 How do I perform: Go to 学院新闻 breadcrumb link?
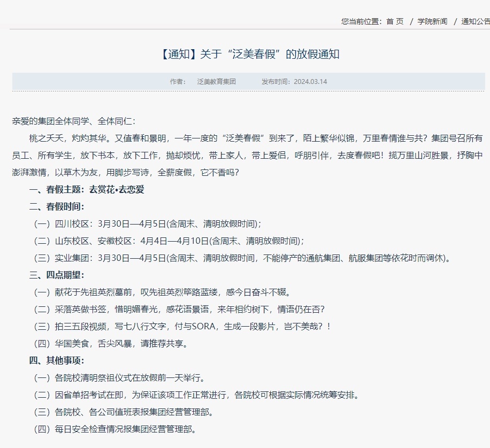432,21
